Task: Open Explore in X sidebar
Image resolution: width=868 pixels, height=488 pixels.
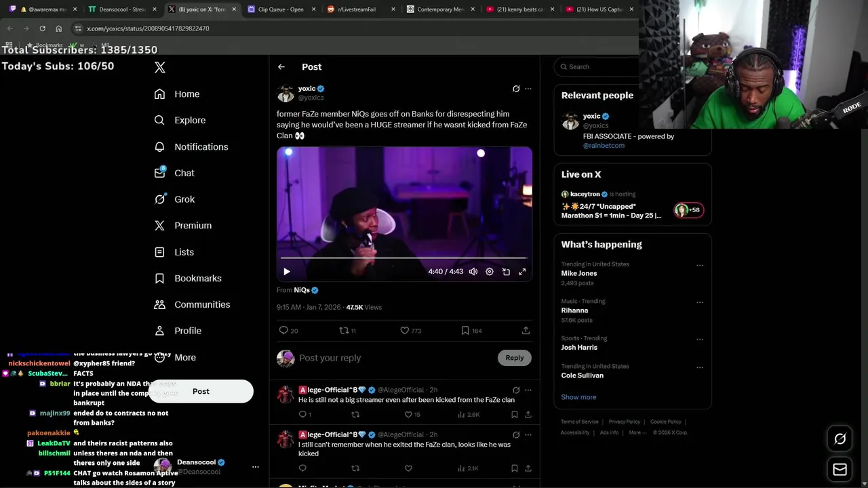Action: 180,120
